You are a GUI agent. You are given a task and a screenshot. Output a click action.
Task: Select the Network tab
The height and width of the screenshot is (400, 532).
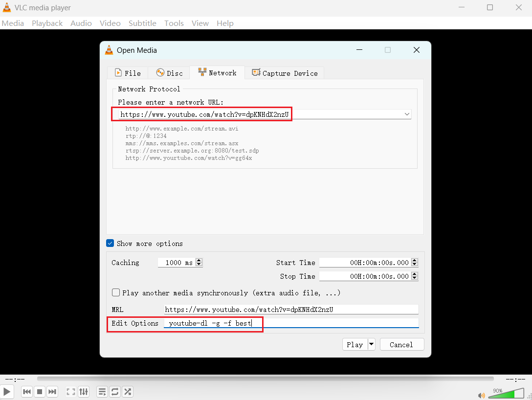[x=217, y=72]
